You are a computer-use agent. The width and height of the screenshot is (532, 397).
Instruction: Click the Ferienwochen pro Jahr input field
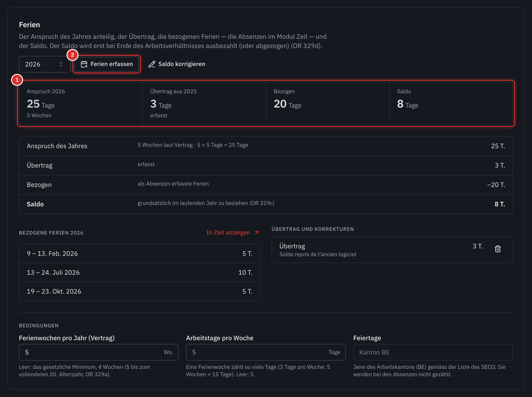(99, 352)
